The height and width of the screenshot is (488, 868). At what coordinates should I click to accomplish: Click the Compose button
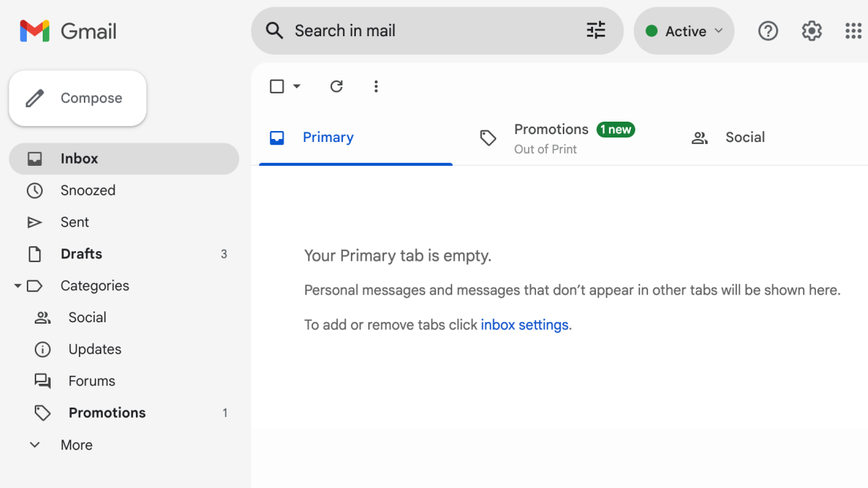pyautogui.click(x=77, y=98)
